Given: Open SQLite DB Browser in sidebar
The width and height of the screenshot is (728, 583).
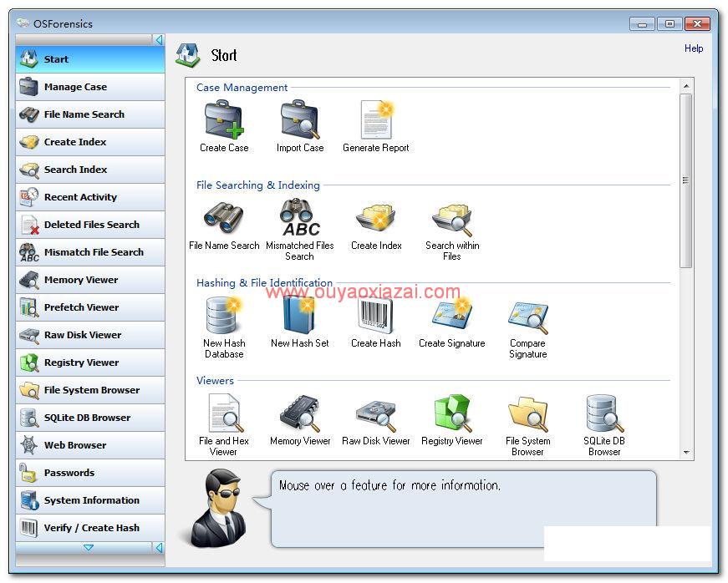Looking at the screenshot, I should click(x=90, y=418).
